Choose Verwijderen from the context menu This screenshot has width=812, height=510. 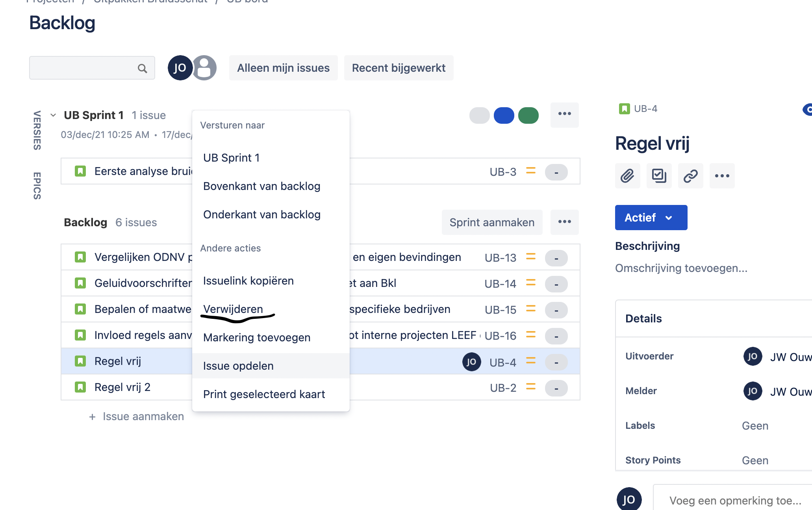[233, 309]
